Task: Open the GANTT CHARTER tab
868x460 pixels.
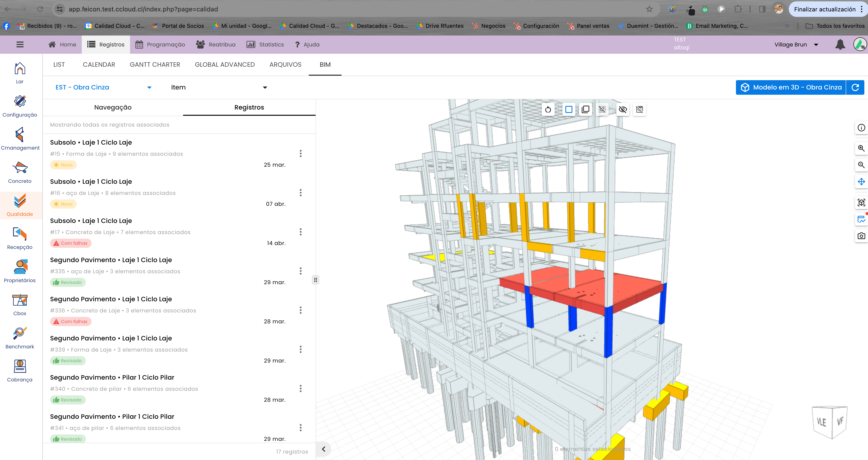Action: [155, 64]
